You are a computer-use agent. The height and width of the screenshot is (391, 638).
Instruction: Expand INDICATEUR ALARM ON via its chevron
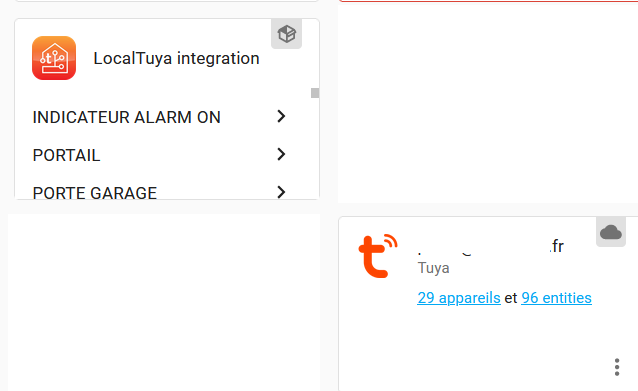(281, 116)
